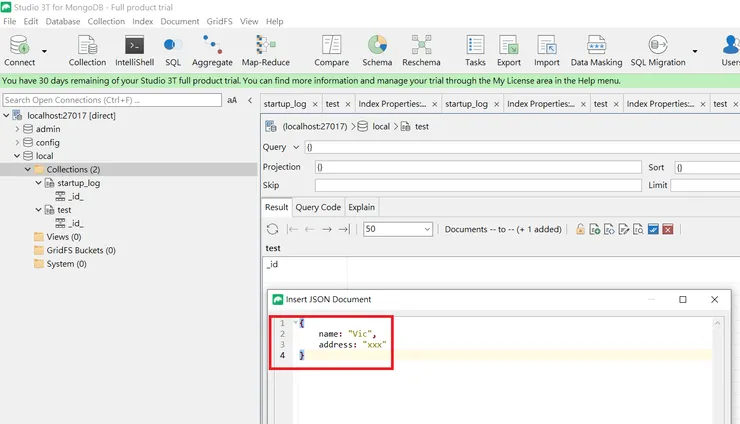Collapse the connection tree side panel

pyautogui.click(x=250, y=100)
